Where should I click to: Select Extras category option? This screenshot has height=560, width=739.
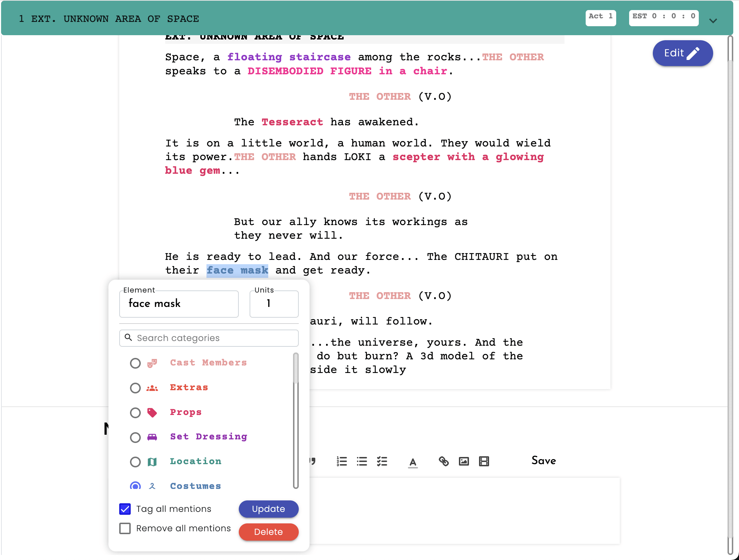(x=135, y=387)
